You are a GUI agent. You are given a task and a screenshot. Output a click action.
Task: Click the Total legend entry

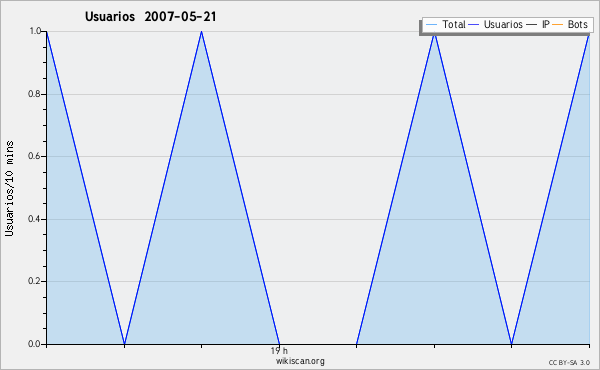click(x=445, y=24)
